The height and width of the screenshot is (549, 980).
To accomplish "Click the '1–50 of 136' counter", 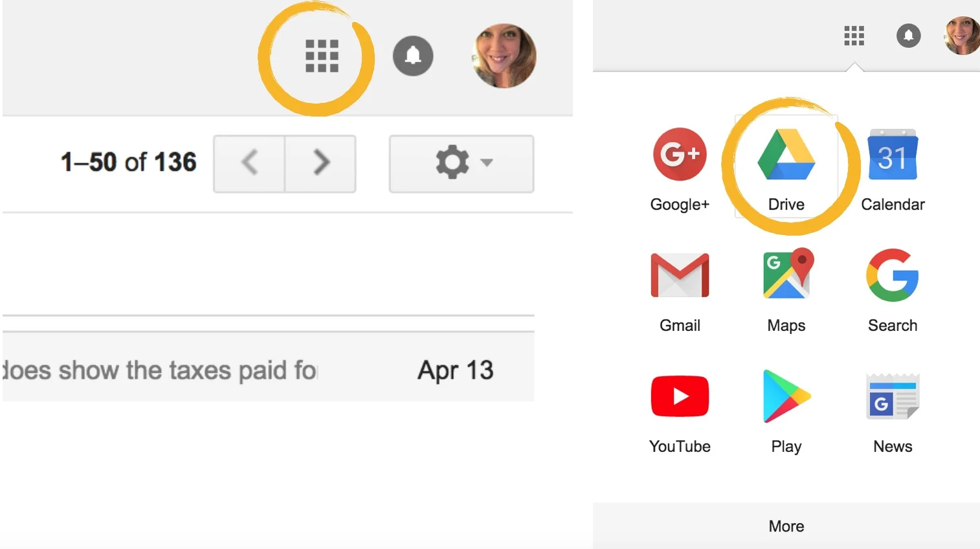I will (x=128, y=162).
